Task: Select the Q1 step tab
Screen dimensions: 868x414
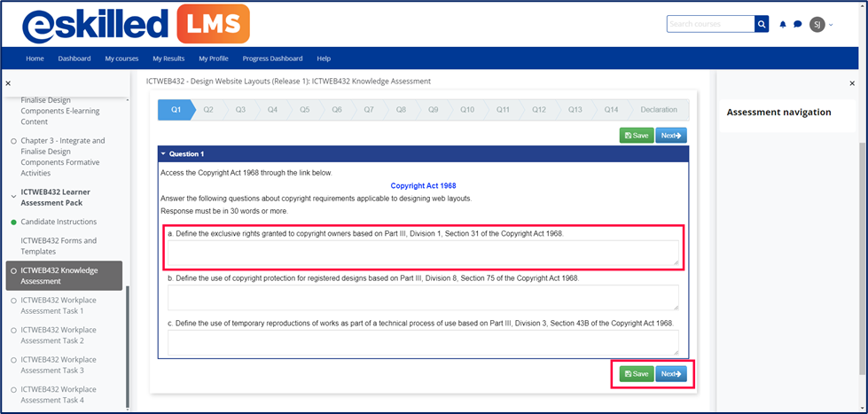Action: (x=176, y=110)
